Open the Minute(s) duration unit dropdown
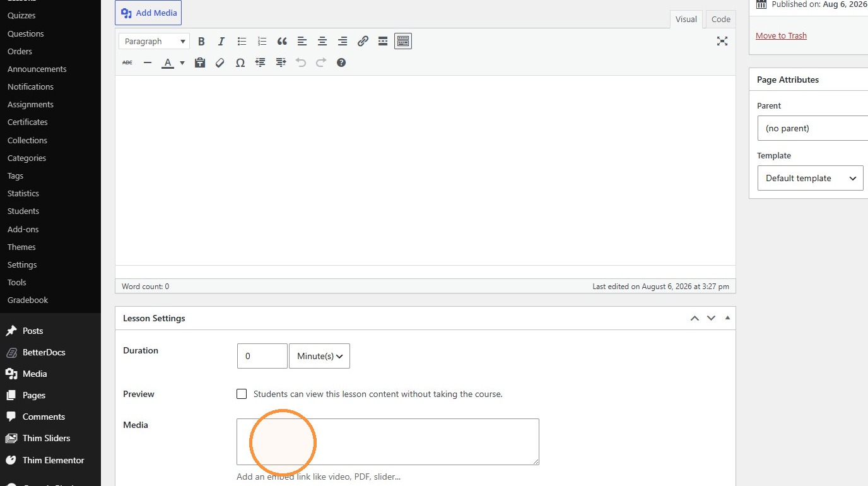Screen dimensions: 868x486 [x=319, y=356]
